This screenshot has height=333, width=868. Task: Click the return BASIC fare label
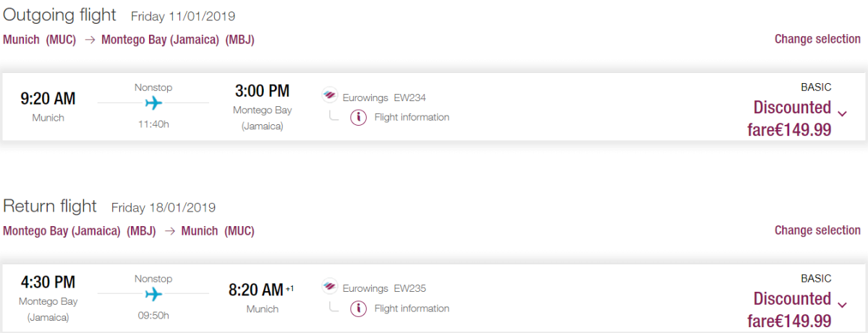pyautogui.click(x=816, y=278)
